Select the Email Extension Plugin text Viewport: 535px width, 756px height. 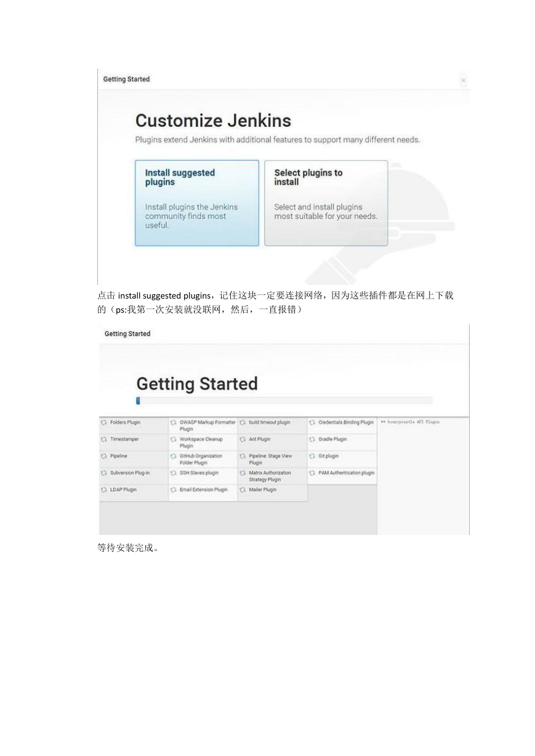[204, 490]
